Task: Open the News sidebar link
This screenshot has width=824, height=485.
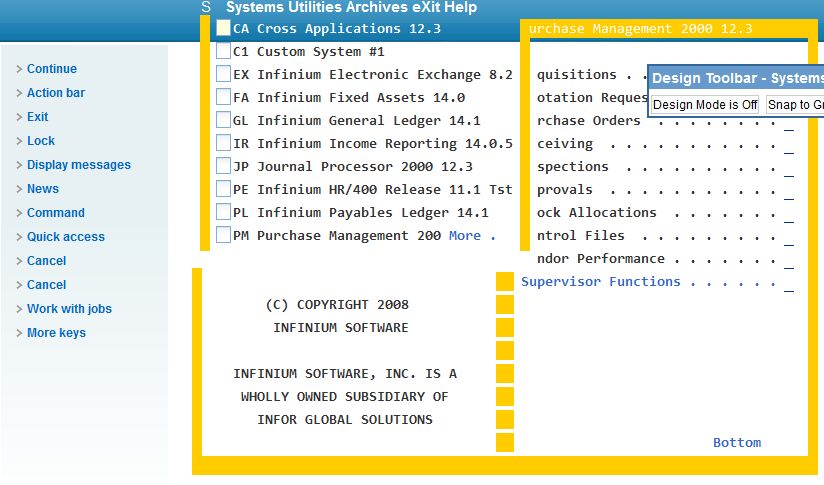Action: point(43,189)
